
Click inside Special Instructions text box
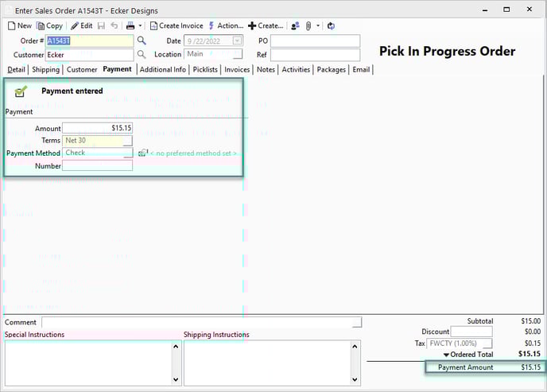pos(88,363)
